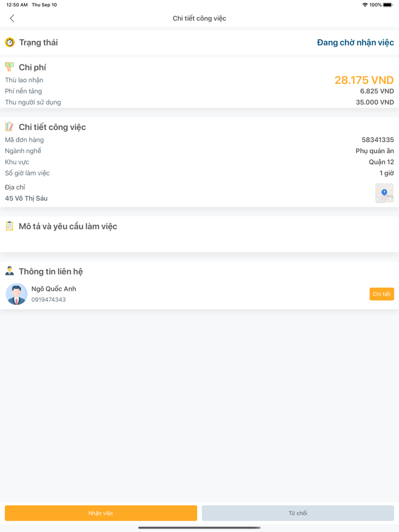Click the Wi-Fi status icon

365,5
